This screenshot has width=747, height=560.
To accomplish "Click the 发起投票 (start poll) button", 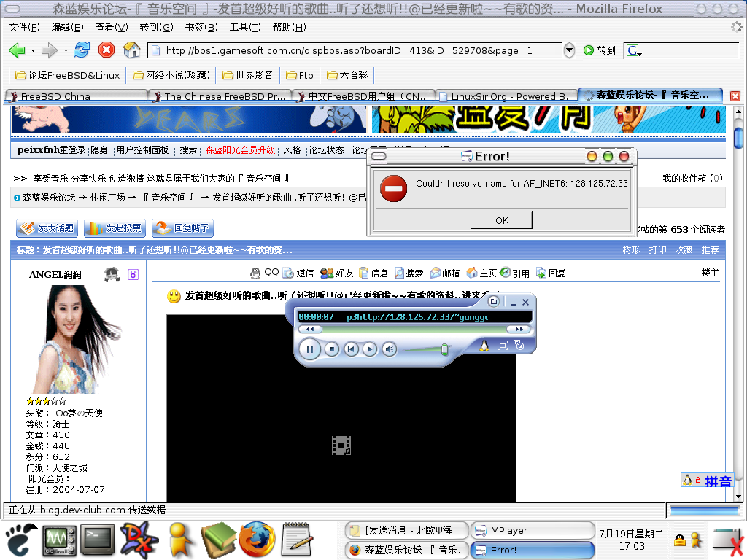I will pyautogui.click(x=115, y=228).
